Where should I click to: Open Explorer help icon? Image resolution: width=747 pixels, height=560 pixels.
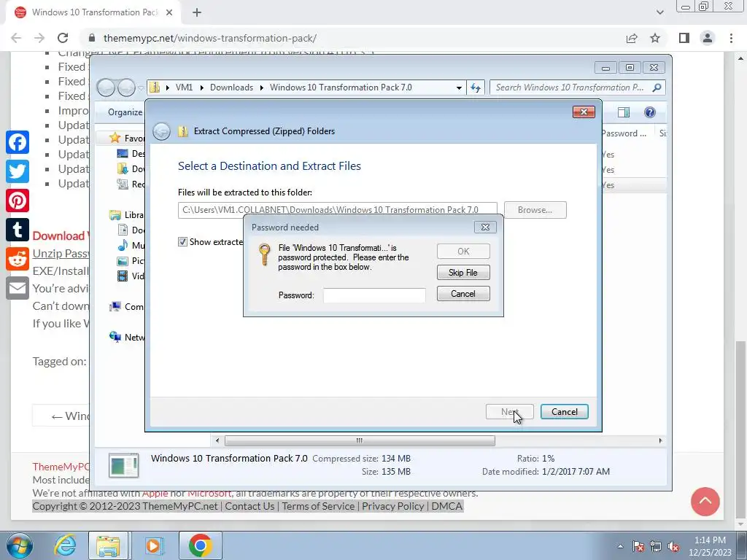(x=649, y=112)
